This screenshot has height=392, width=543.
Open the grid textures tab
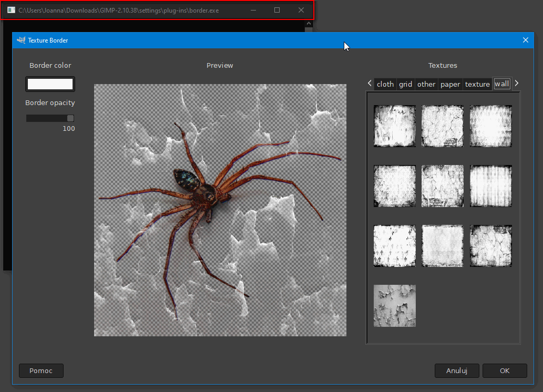[x=405, y=84]
